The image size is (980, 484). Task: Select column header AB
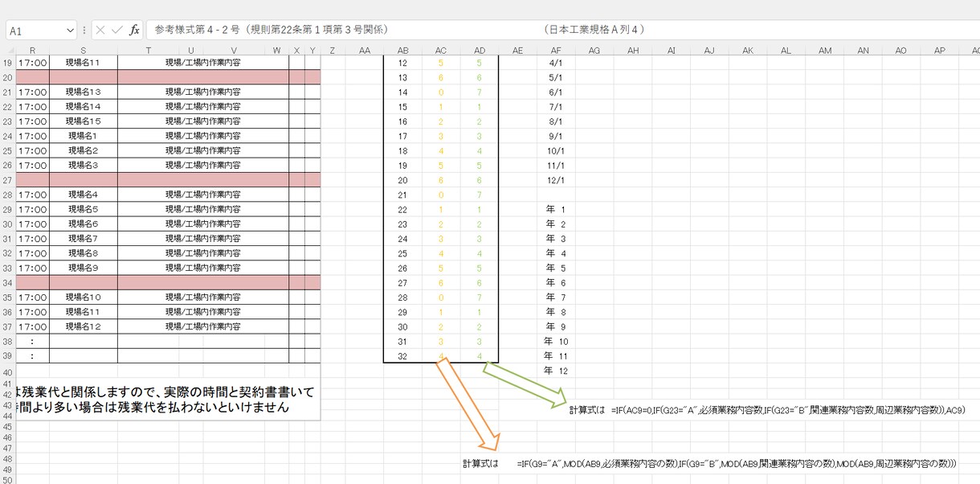[x=403, y=50]
